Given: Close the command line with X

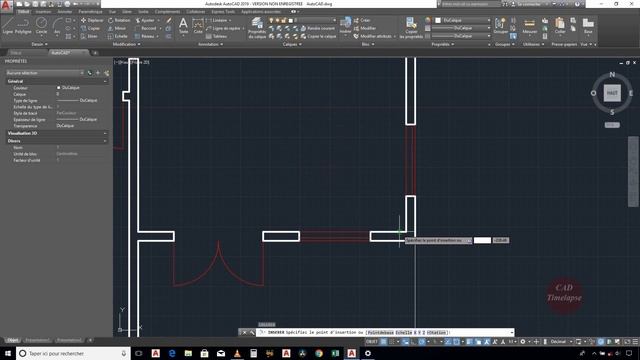Looking at the screenshot, I should click(244, 333).
